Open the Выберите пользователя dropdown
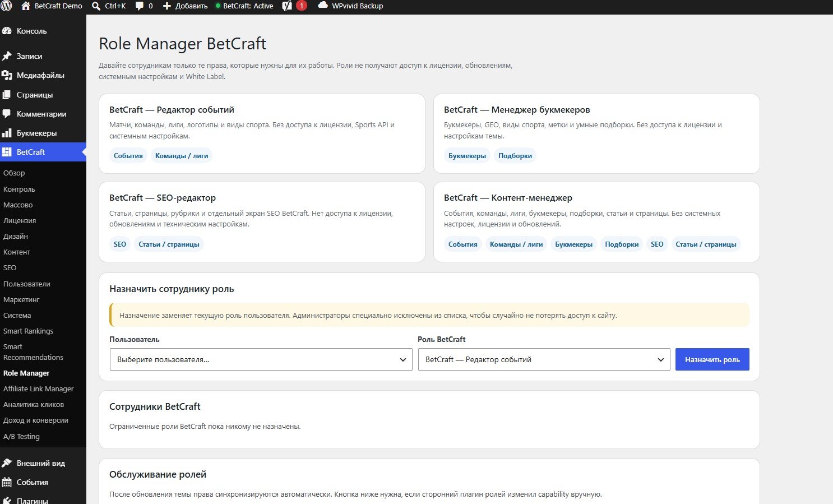The width and height of the screenshot is (833, 504). (x=261, y=359)
